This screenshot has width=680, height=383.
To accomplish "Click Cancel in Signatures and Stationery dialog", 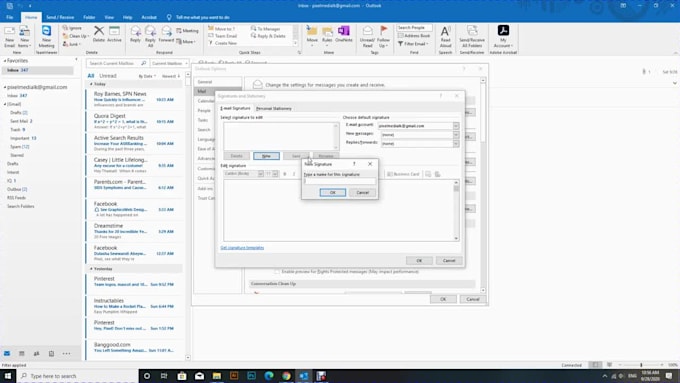I will click(449, 261).
